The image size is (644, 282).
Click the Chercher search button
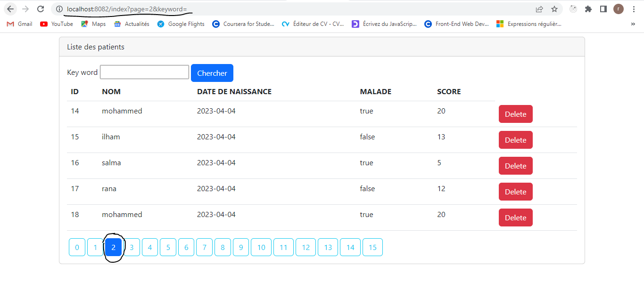pos(212,73)
